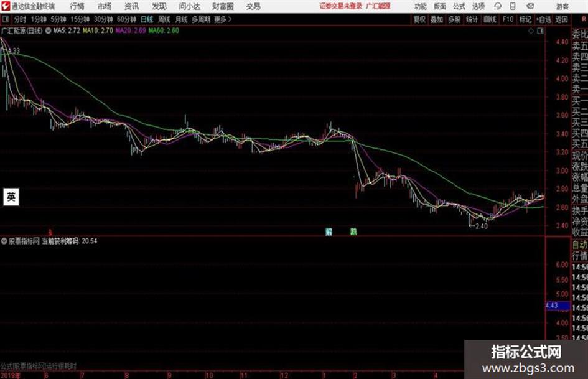Click the 复权 toolbar button

coord(419,19)
